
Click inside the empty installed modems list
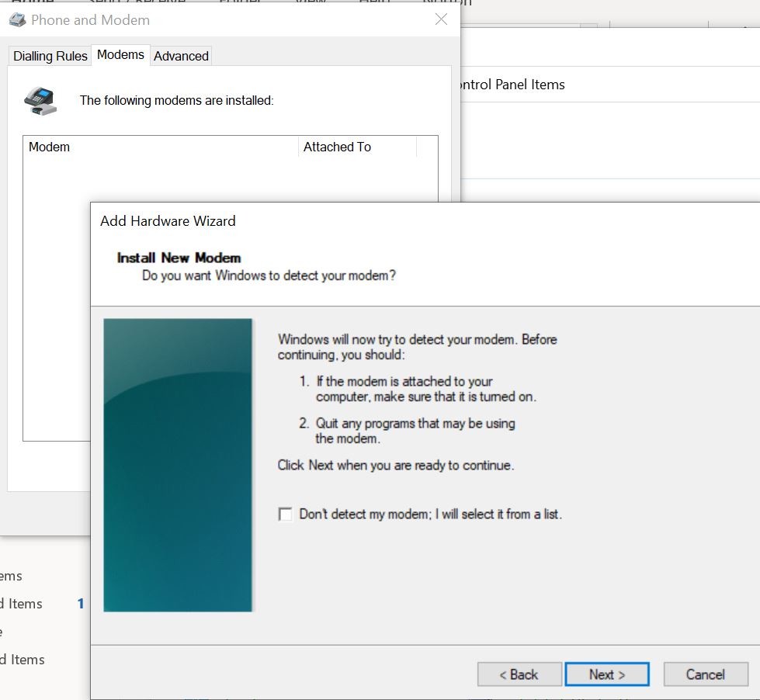pos(54,310)
